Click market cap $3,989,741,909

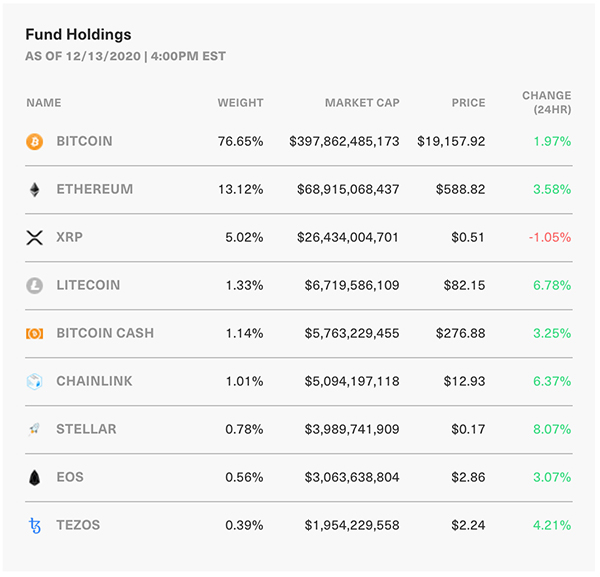pos(352,429)
